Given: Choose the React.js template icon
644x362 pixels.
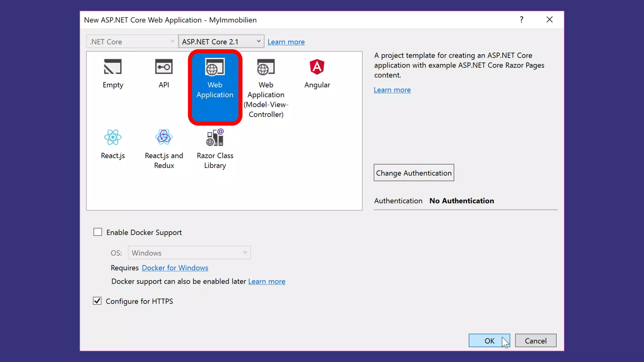Looking at the screenshot, I should (113, 137).
